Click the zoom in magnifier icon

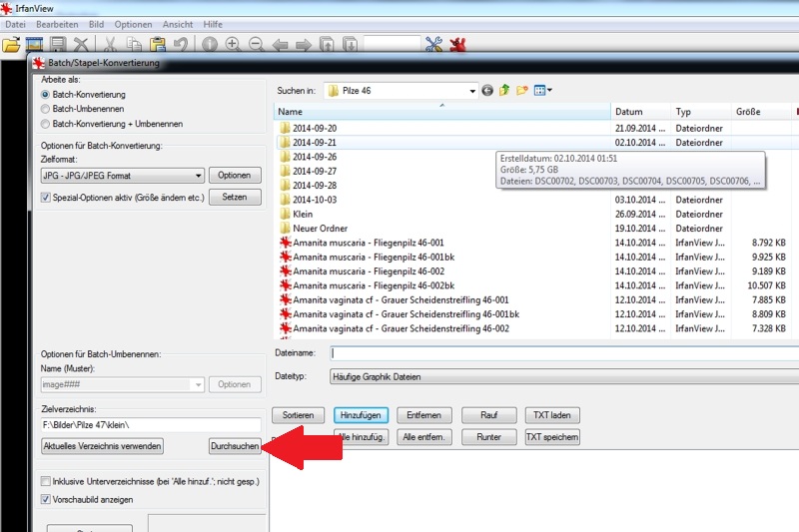click(x=233, y=45)
